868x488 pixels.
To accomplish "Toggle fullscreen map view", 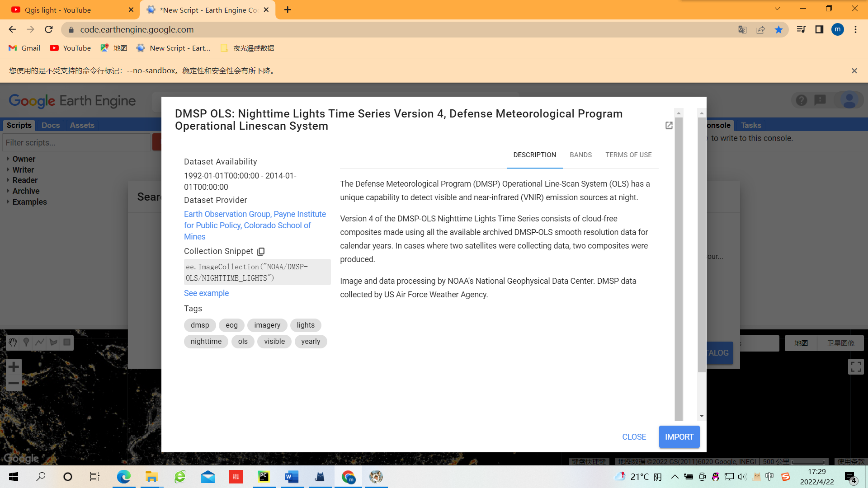I will point(856,366).
